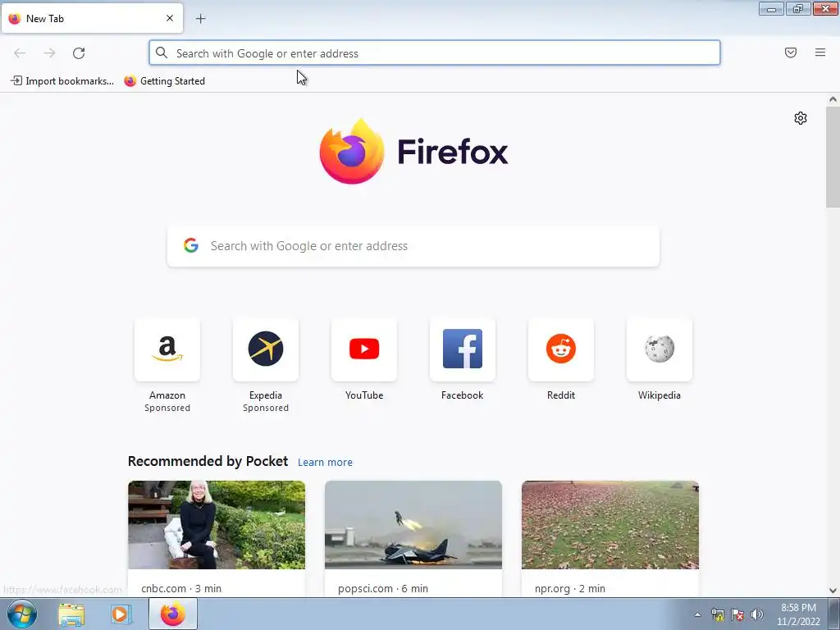
Task: Open the network tray icon
Action: pyautogui.click(x=717, y=614)
